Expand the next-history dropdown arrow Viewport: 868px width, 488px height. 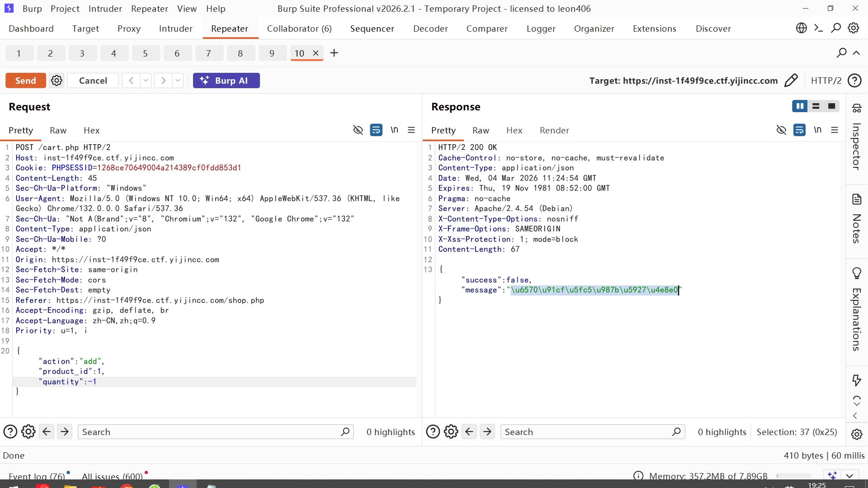point(178,81)
